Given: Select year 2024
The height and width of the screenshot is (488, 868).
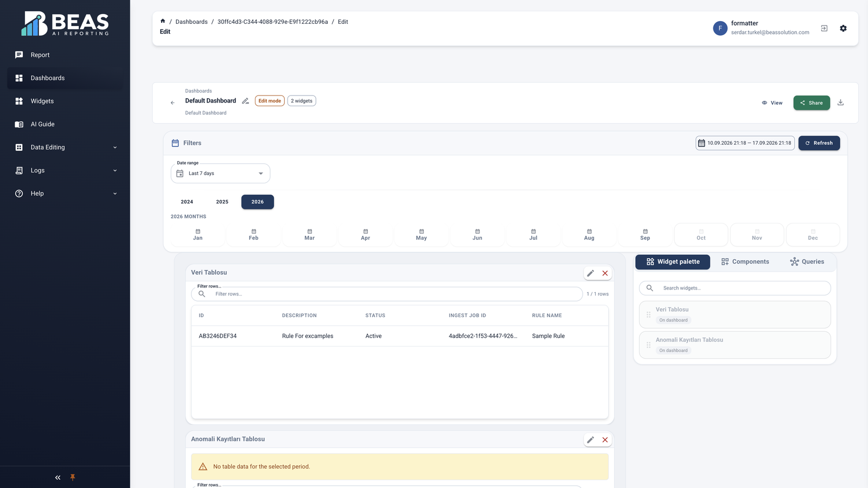Looking at the screenshot, I should (x=187, y=202).
